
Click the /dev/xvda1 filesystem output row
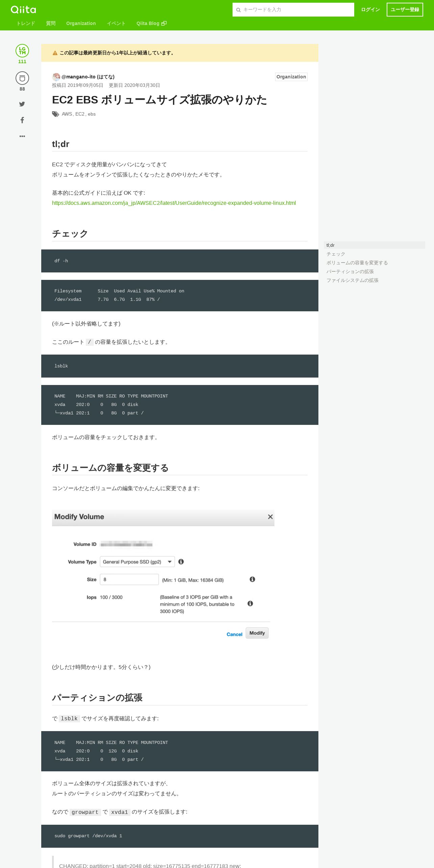(x=107, y=299)
